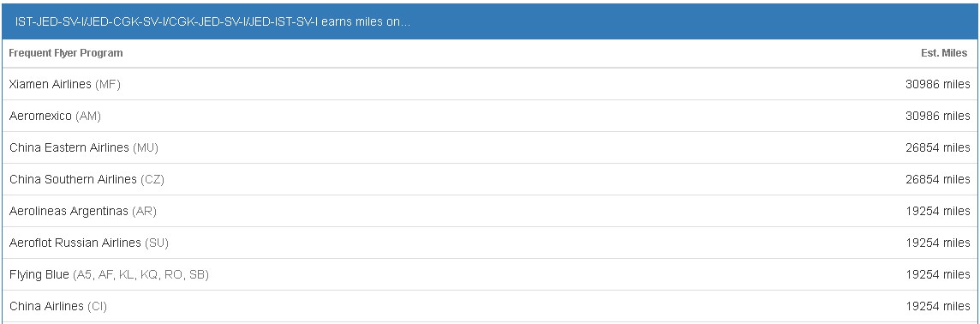Click the Frequent Flyer Program column header
980x324 pixels.
66,53
